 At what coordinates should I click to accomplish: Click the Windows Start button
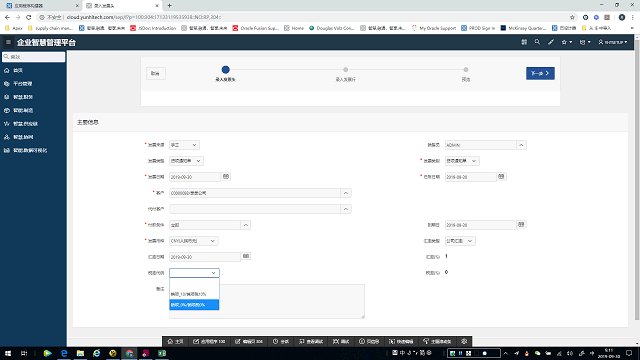click(x=8, y=353)
